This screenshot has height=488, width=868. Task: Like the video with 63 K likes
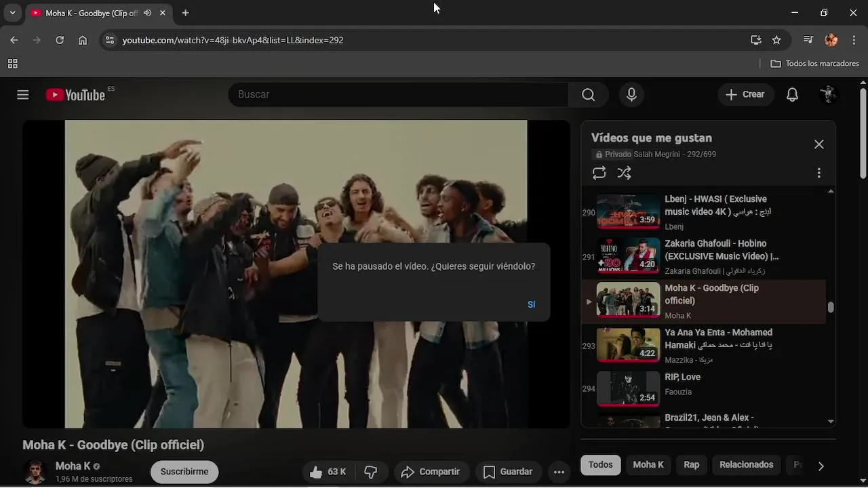pos(328,472)
